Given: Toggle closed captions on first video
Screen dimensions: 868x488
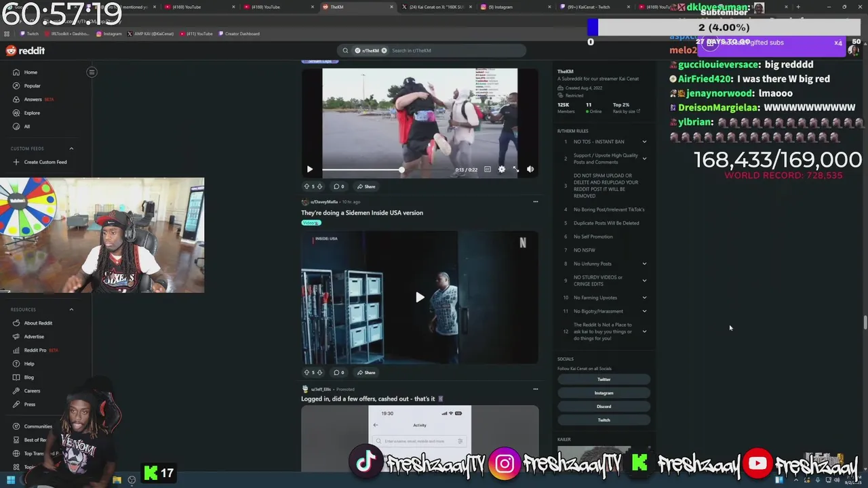Looking at the screenshot, I should [487, 169].
